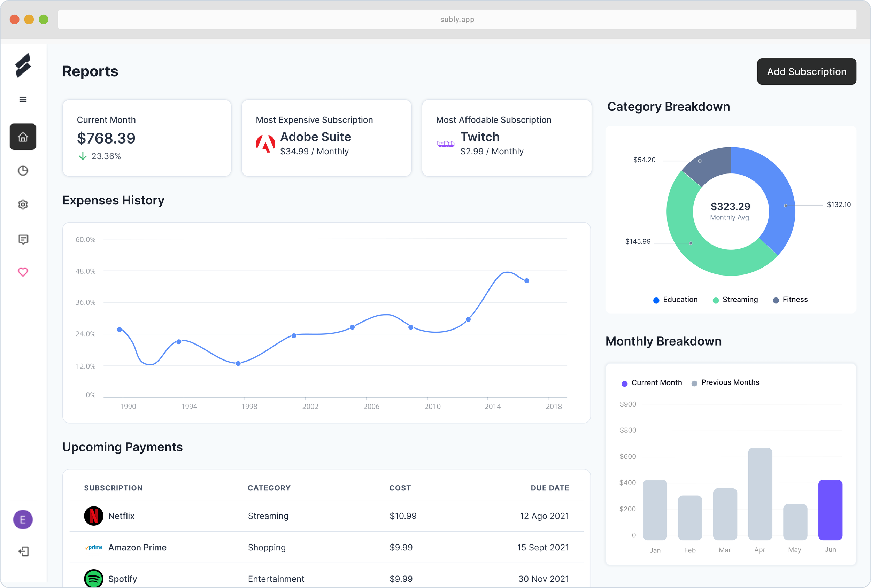Select the home icon in sidebar
This screenshot has width=871, height=588.
click(23, 137)
